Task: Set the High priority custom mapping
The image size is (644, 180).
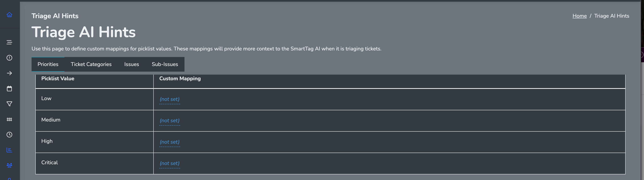Action: [169, 142]
